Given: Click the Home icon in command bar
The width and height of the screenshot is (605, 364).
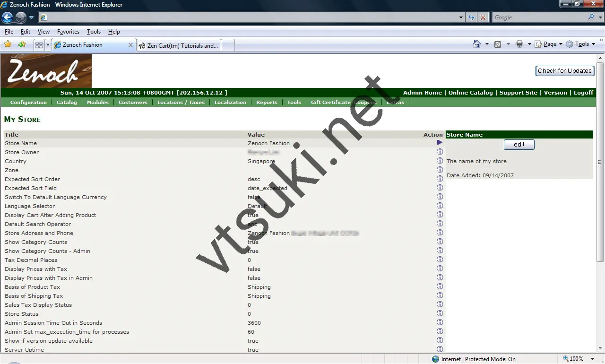Looking at the screenshot, I should [x=477, y=44].
